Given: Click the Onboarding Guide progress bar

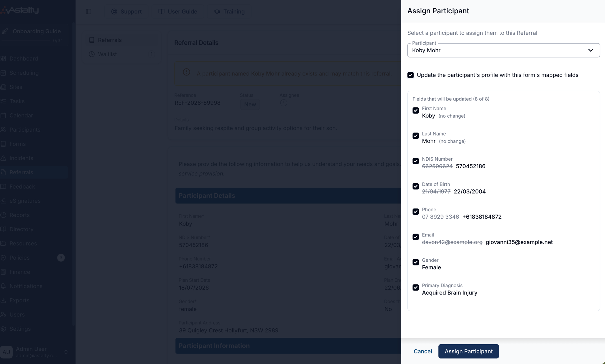Looking at the screenshot, I should pos(26,41).
